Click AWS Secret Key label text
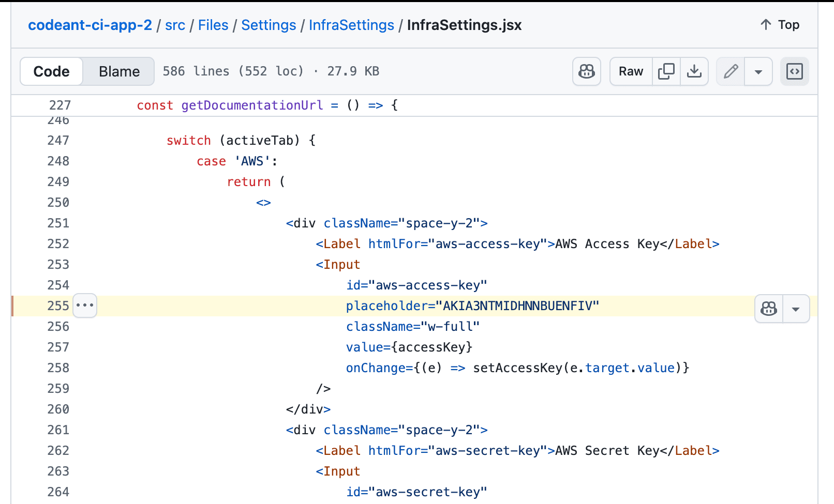This screenshot has width=834, height=504. point(607,450)
